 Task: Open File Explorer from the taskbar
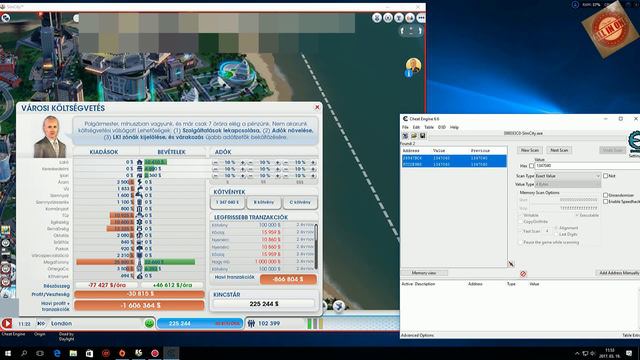tap(73, 353)
